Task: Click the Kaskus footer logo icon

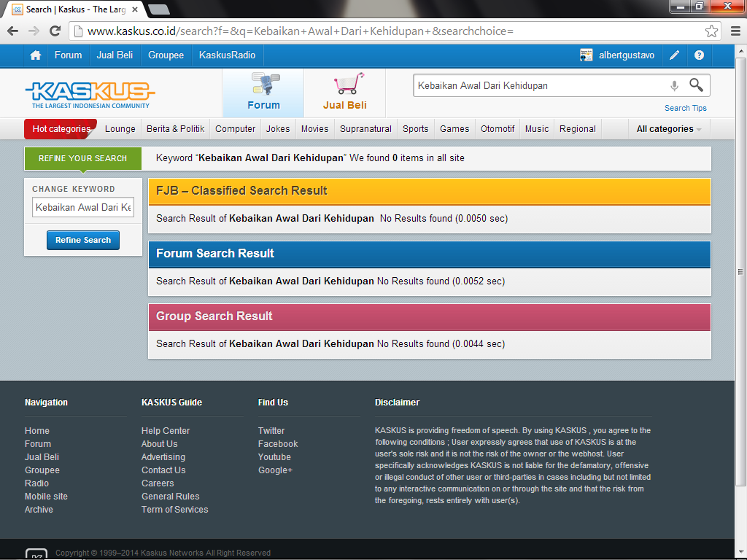Action: point(36,554)
